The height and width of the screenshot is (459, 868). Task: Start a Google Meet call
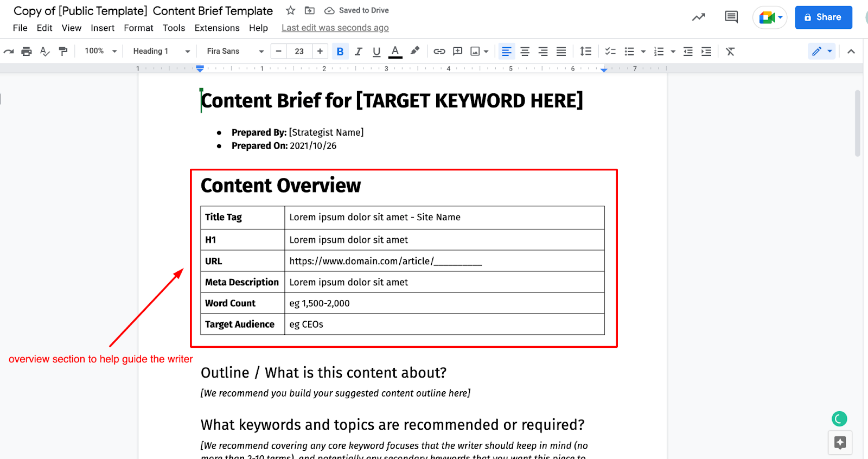770,17
